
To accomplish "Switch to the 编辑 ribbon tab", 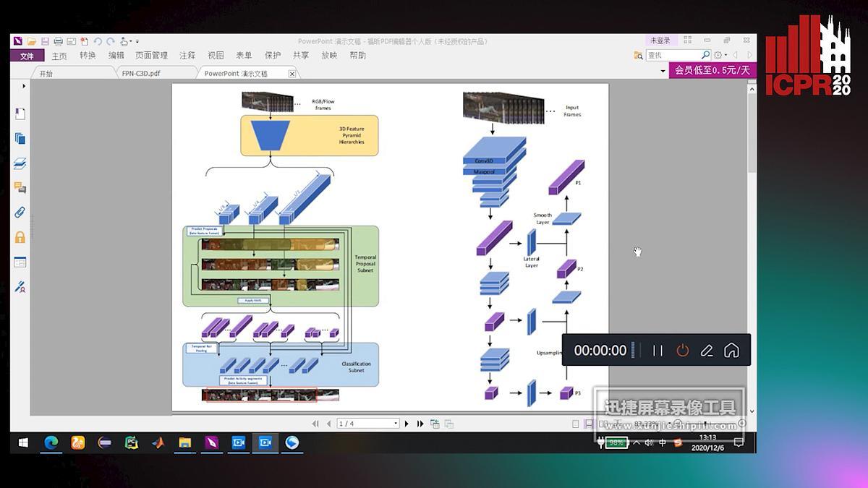I will point(116,56).
